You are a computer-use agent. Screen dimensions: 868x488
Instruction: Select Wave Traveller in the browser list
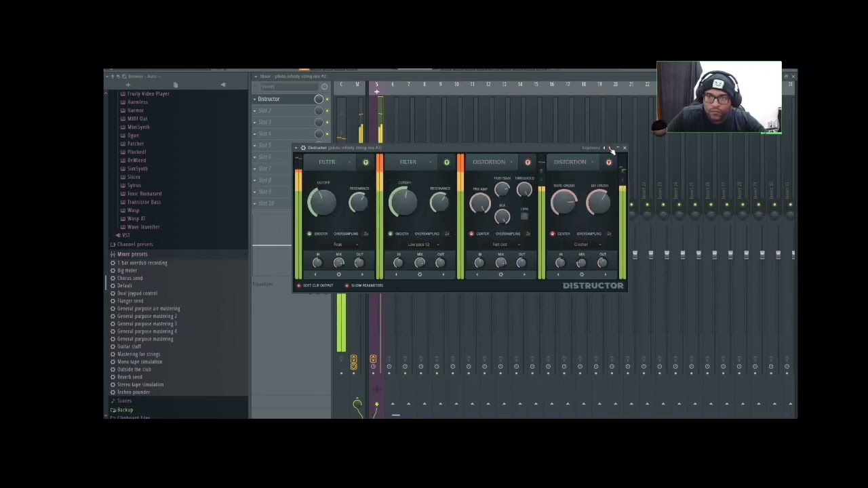click(x=144, y=227)
